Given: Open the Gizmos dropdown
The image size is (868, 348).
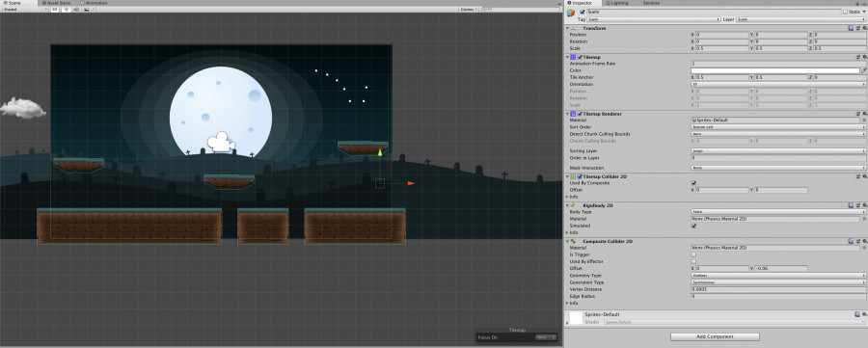Looking at the screenshot, I should click(469, 10).
